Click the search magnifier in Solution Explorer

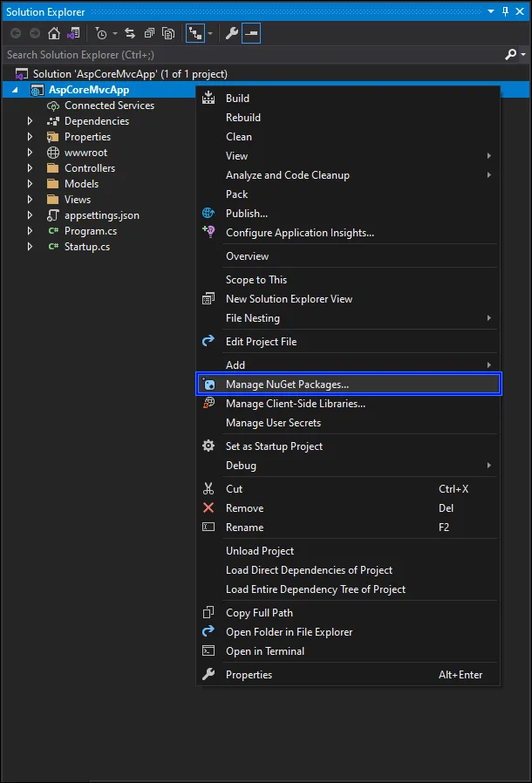tap(513, 53)
